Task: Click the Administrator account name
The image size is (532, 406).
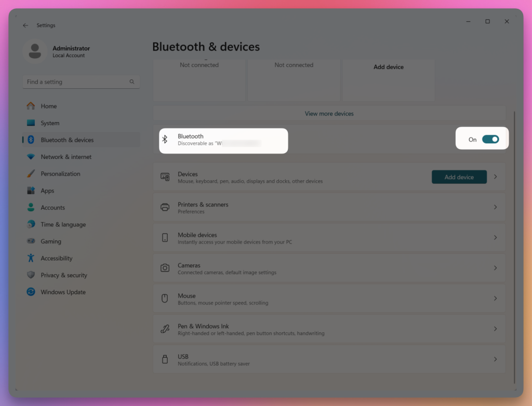Action: click(x=71, y=48)
